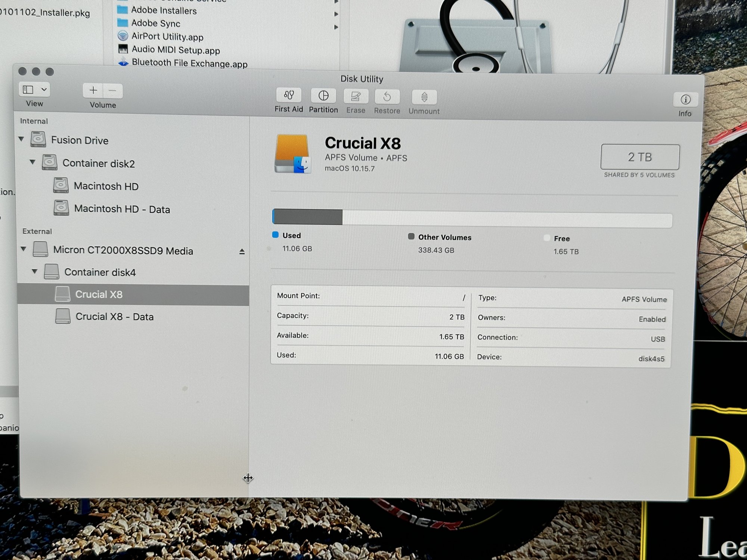Select Crucial X8 - Data volume

[114, 317]
